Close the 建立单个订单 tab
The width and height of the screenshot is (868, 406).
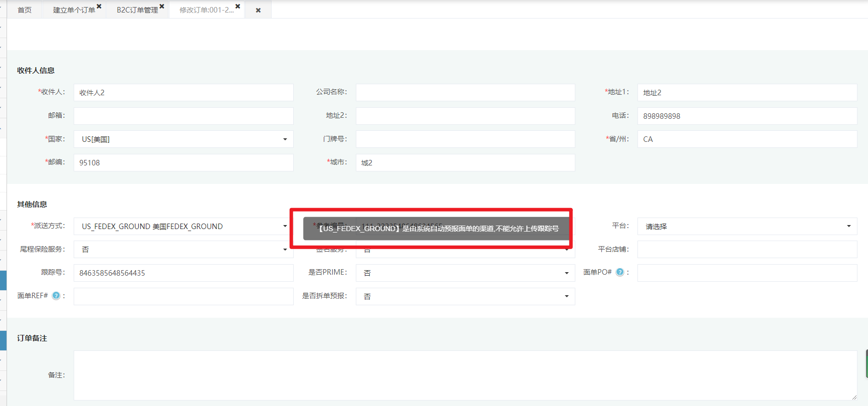tap(99, 7)
